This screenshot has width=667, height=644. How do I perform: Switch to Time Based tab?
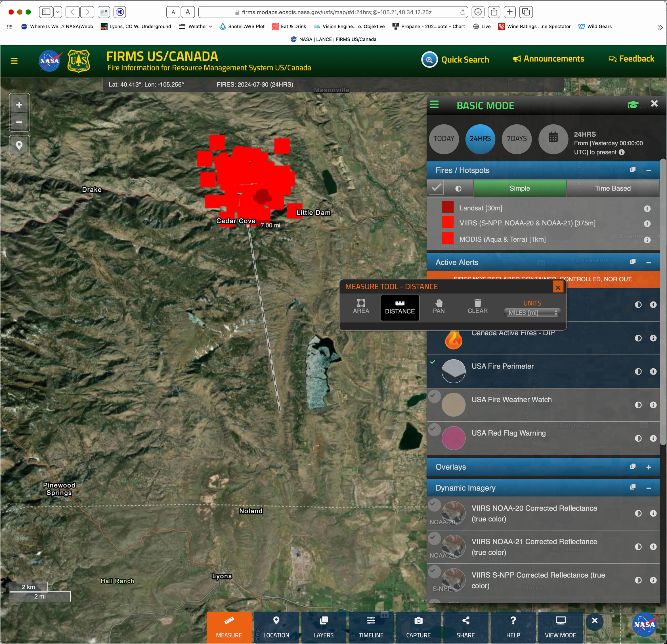coord(613,189)
